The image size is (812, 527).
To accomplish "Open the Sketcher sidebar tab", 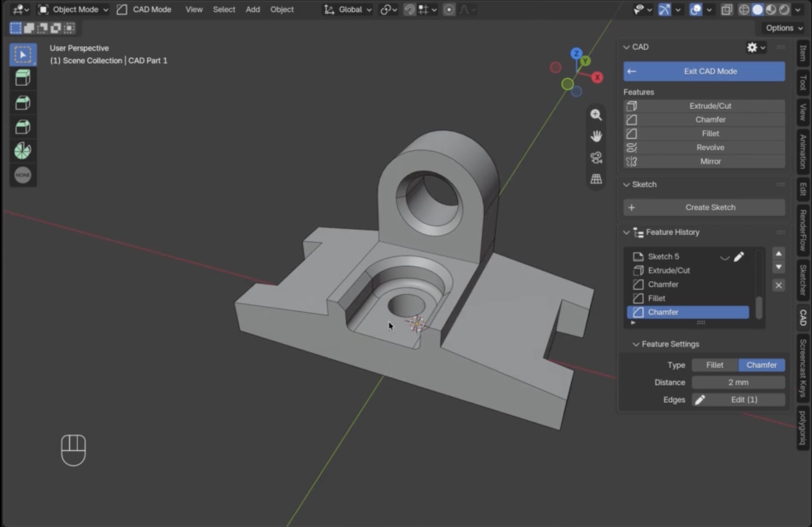I will [803, 280].
